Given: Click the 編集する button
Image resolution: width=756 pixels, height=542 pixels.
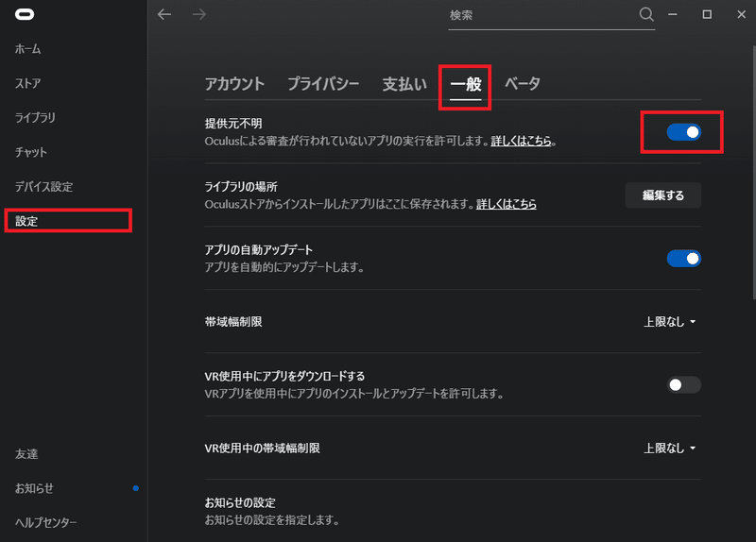Looking at the screenshot, I should [x=663, y=195].
